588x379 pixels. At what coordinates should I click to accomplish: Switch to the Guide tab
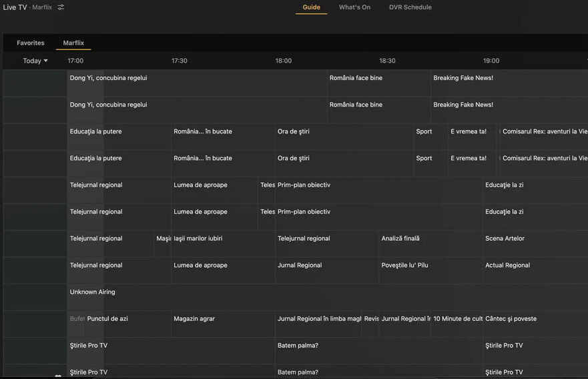click(311, 7)
